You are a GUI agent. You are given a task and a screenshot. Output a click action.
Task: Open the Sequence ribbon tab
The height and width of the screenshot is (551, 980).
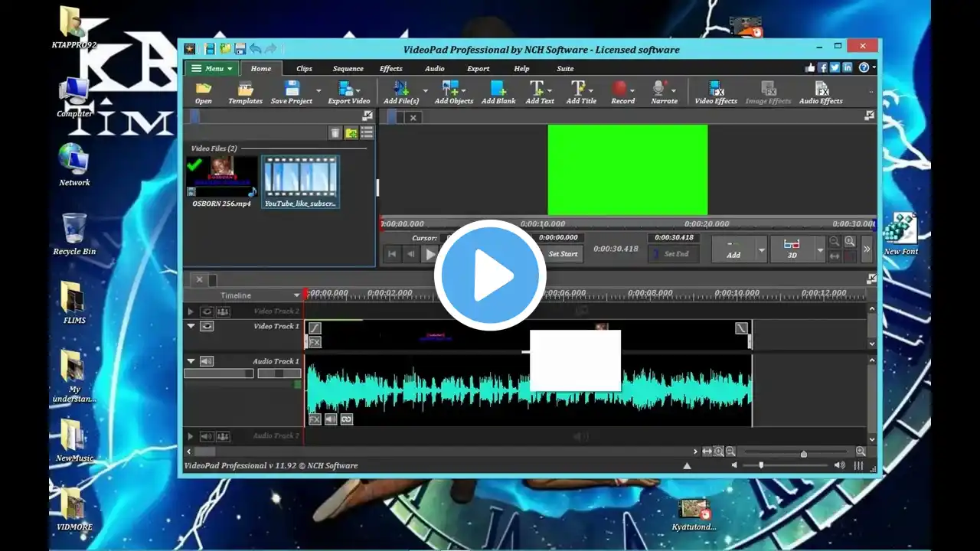tap(348, 69)
